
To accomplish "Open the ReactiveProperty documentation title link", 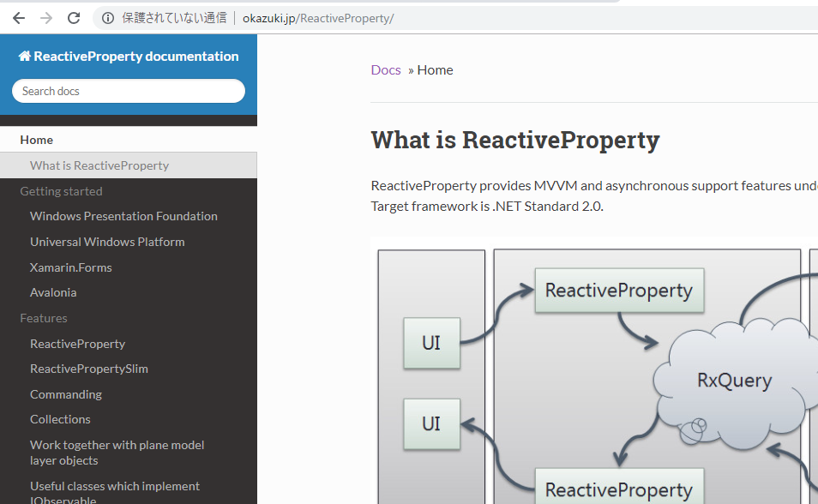I will click(136, 57).
